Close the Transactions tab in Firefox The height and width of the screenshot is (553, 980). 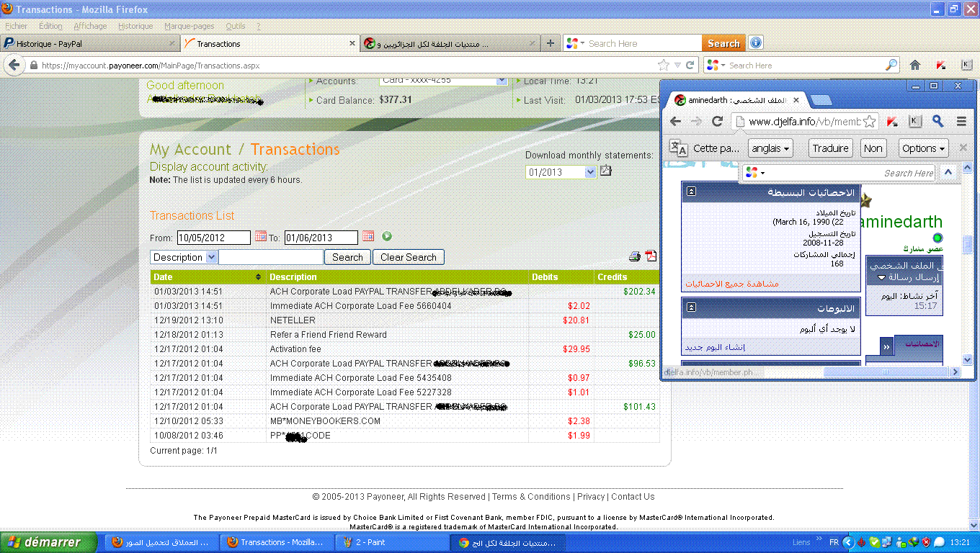coord(352,43)
